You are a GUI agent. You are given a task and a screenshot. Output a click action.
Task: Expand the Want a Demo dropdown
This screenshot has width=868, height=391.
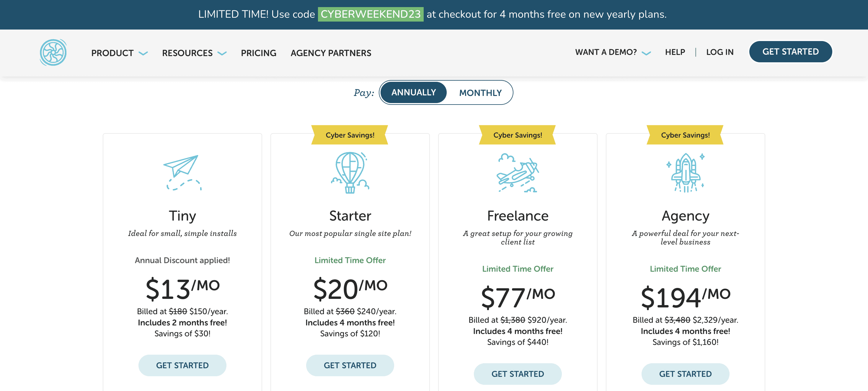coord(613,52)
